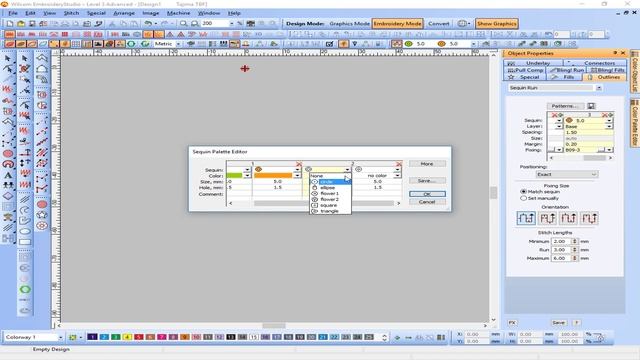Open Fixing 809-3 dropdown arrow
The image size is (640, 360).
pos(609,150)
